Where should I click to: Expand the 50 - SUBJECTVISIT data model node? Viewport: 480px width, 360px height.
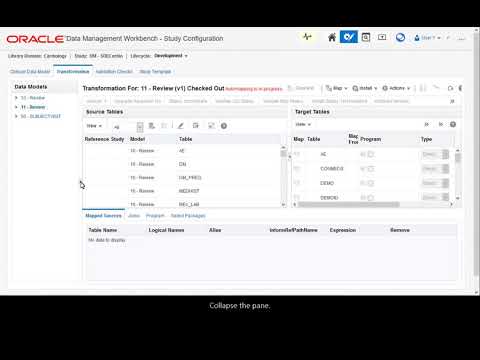[x=16, y=116]
